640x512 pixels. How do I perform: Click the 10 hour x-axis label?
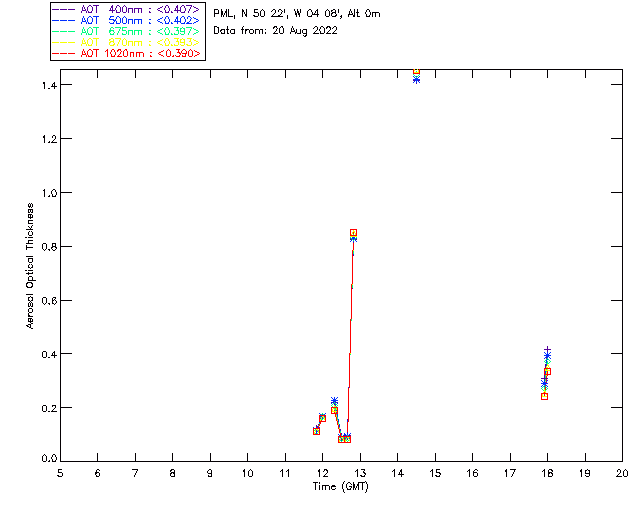point(247,473)
